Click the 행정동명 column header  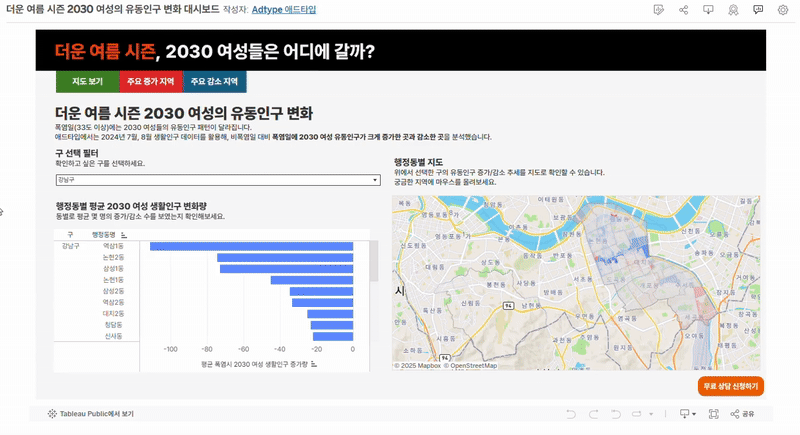[x=104, y=235]
